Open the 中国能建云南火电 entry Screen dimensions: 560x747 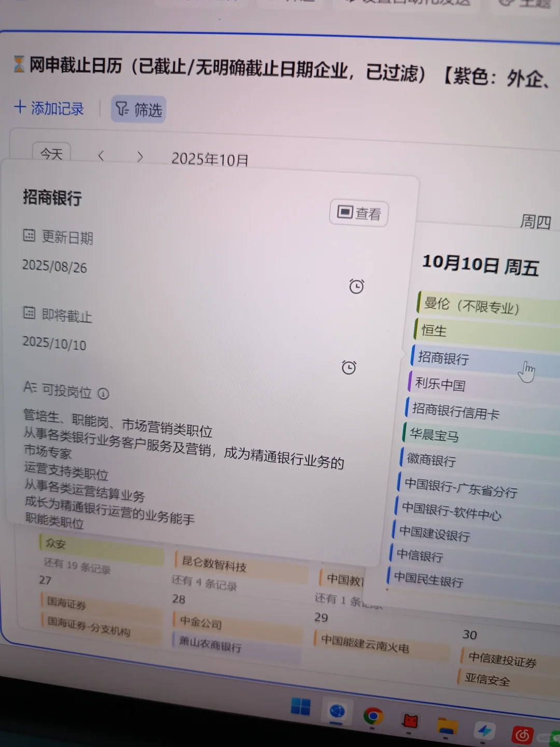[382, 645]
